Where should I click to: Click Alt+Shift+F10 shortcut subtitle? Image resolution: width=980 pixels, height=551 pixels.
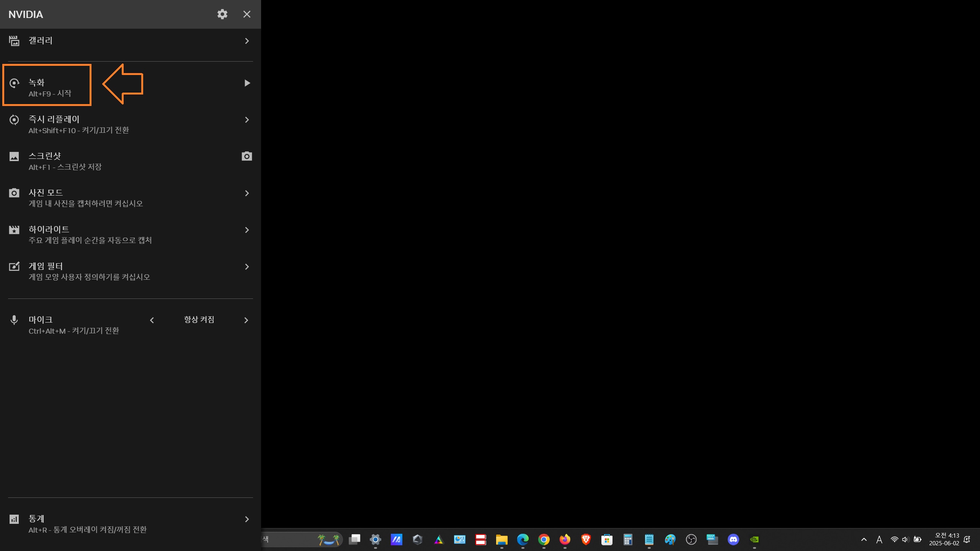pos(78,130)
